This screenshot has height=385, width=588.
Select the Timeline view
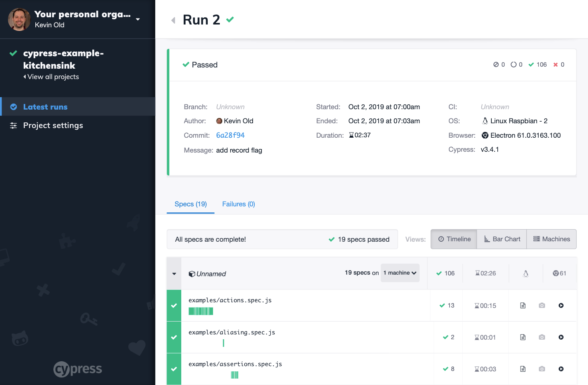454,239
